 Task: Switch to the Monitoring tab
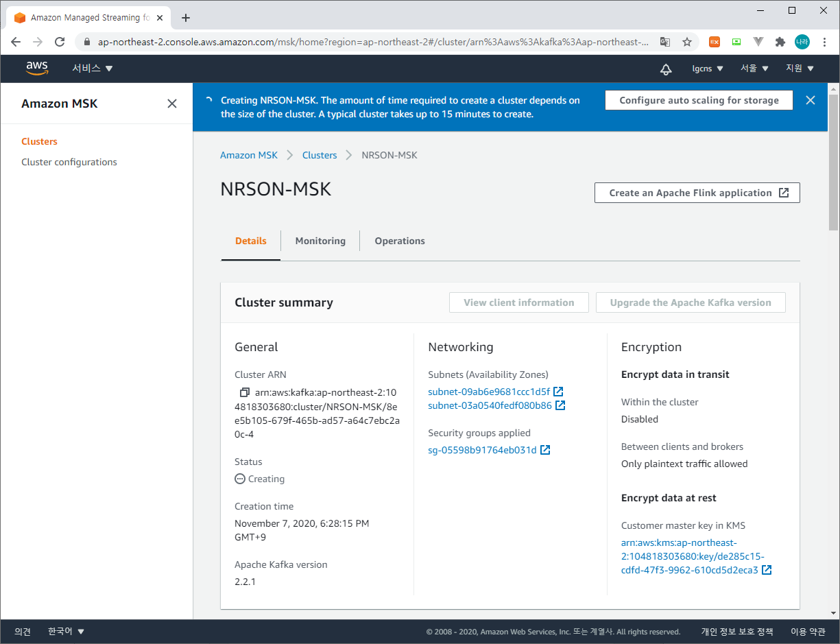click(x=320, y=241)
